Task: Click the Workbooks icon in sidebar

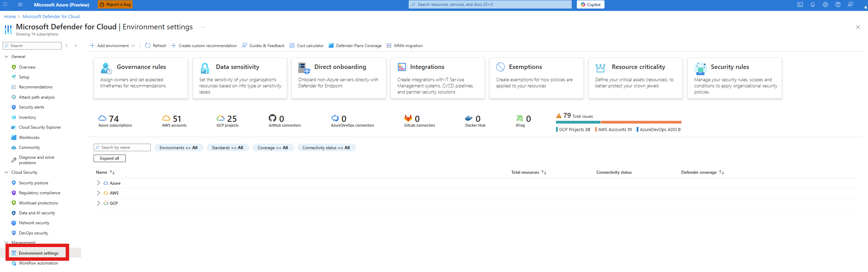Action: point(14,138)
